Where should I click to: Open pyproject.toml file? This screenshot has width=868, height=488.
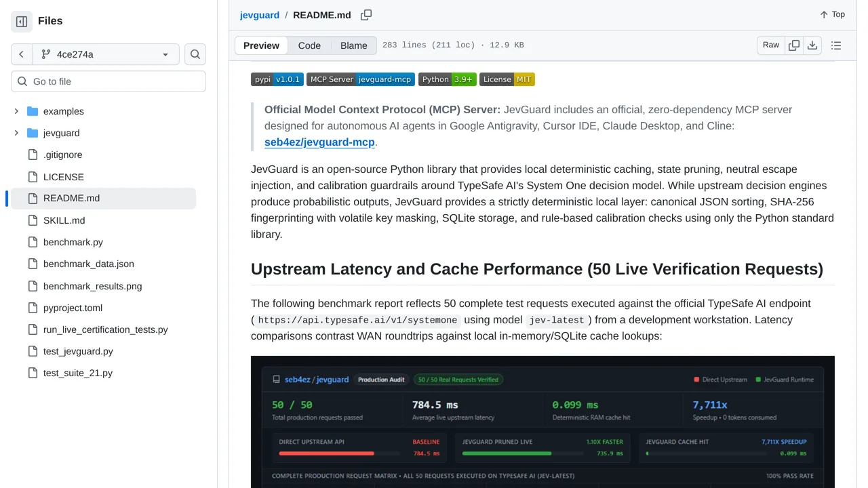coord(73,308)
